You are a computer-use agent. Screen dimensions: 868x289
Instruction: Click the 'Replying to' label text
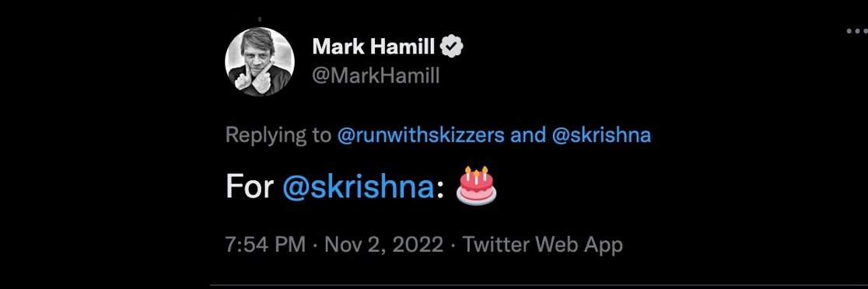pyautogui.click(x=278, y=135)
